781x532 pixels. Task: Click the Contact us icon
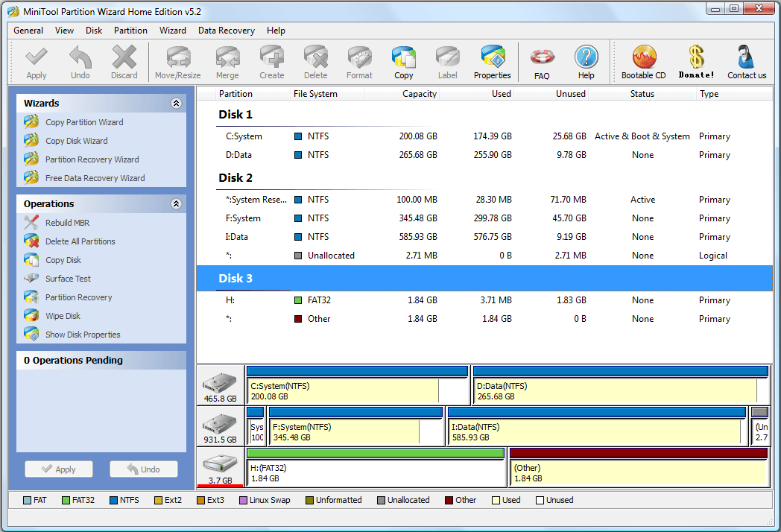746,57
